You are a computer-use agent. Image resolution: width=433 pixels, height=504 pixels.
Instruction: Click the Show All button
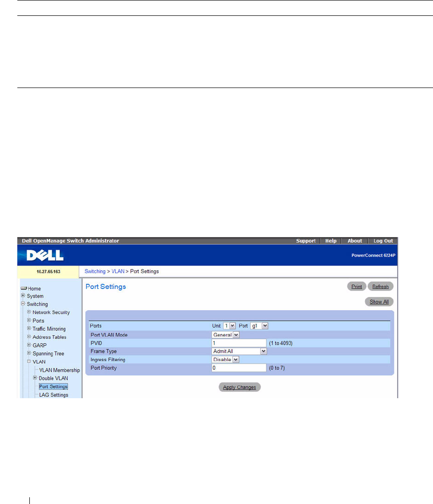[379, 302]
